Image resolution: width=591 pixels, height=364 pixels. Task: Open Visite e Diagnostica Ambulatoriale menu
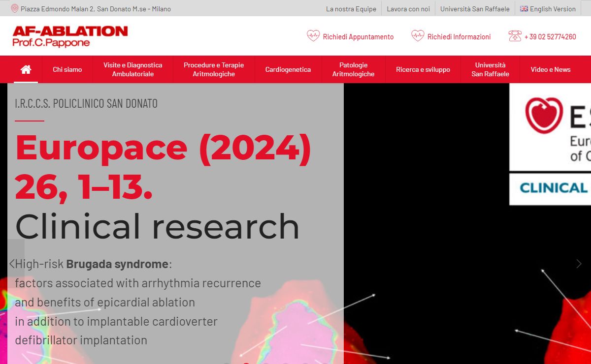[133, 69]
